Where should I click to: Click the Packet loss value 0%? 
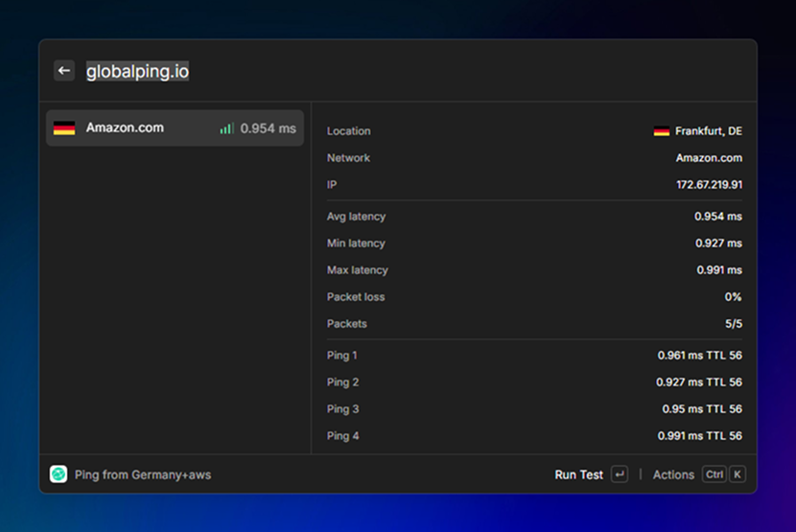(x=733, y=297)
